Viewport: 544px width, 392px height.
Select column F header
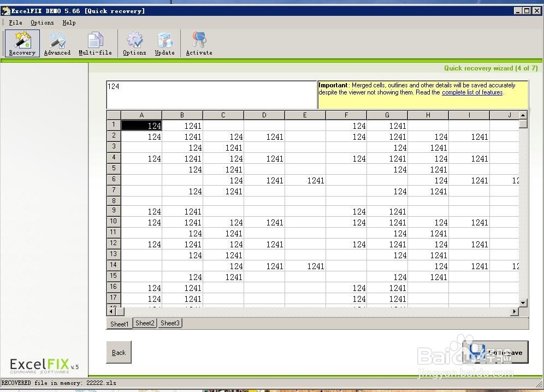[x=346, y=115]
